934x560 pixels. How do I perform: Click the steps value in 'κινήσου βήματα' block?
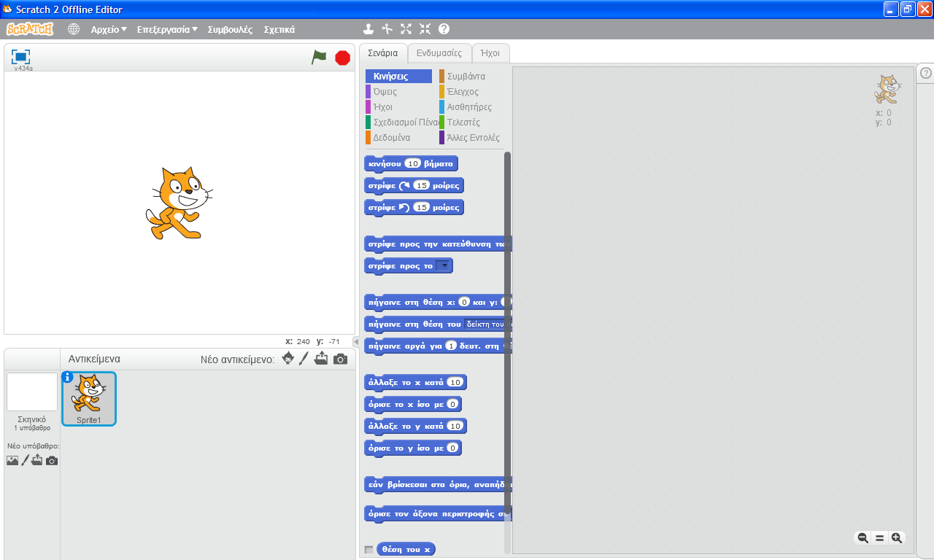413,163
